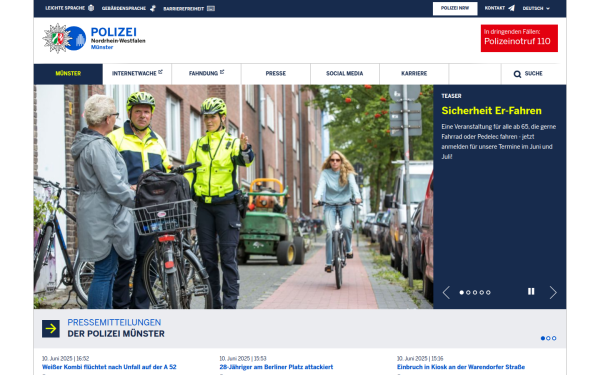Open Pressemitteilungen der Polizei Münster heading

[116, 328]
